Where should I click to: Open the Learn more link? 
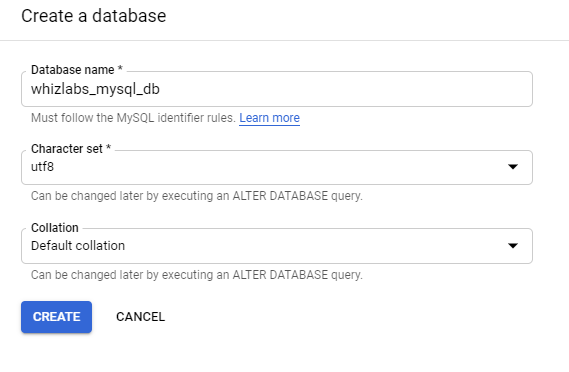[269, 118]
